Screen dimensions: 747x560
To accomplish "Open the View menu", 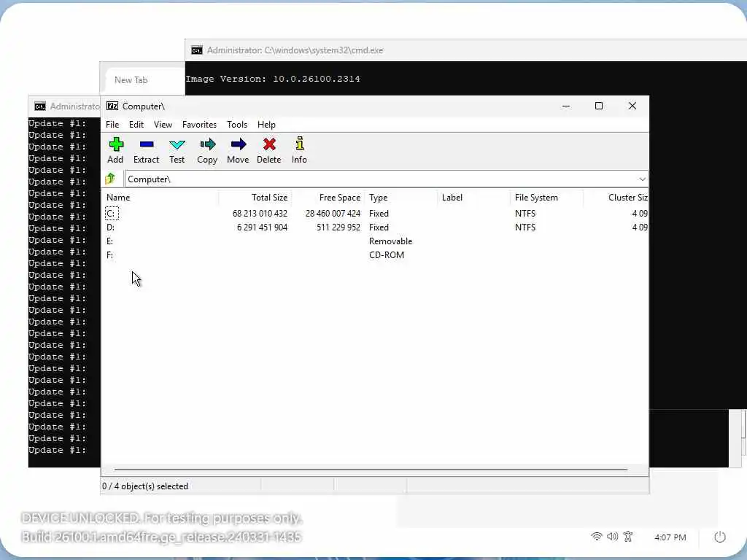I will [x=163, y=124].
